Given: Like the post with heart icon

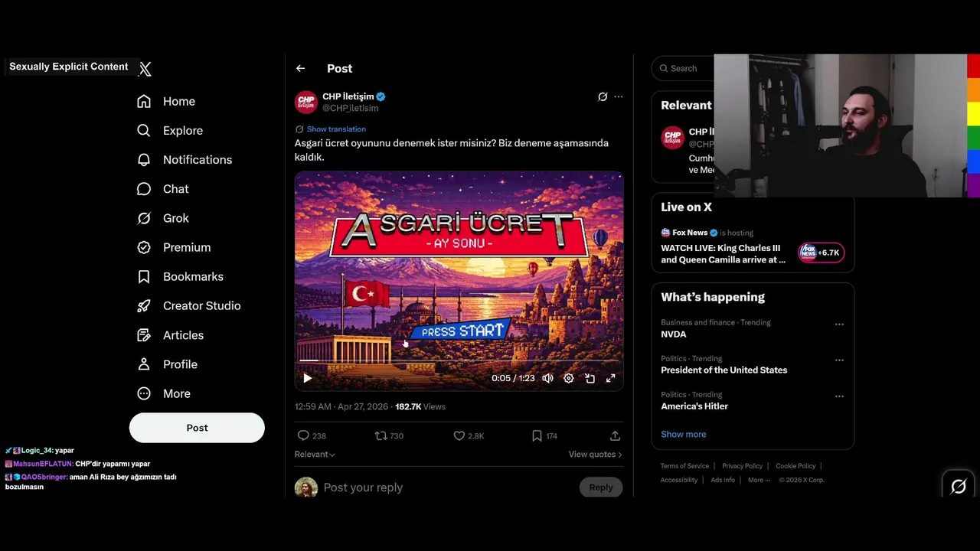Looking at the screenshot, I should (459, 435).
